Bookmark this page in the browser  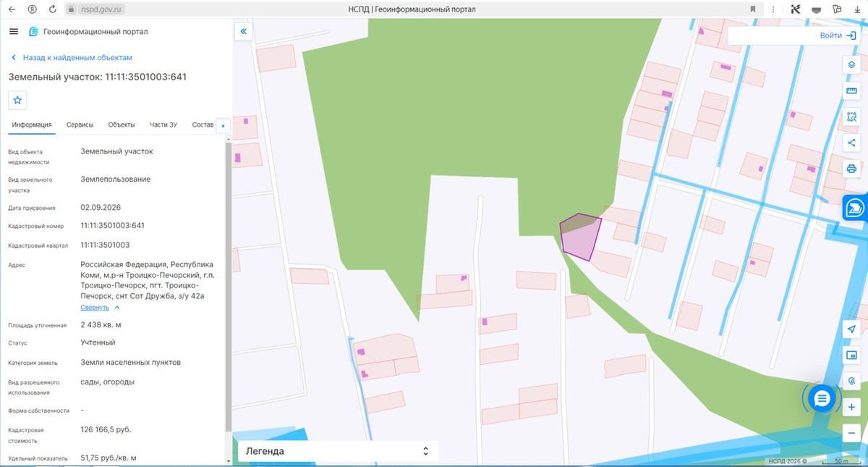pos(753,9)
